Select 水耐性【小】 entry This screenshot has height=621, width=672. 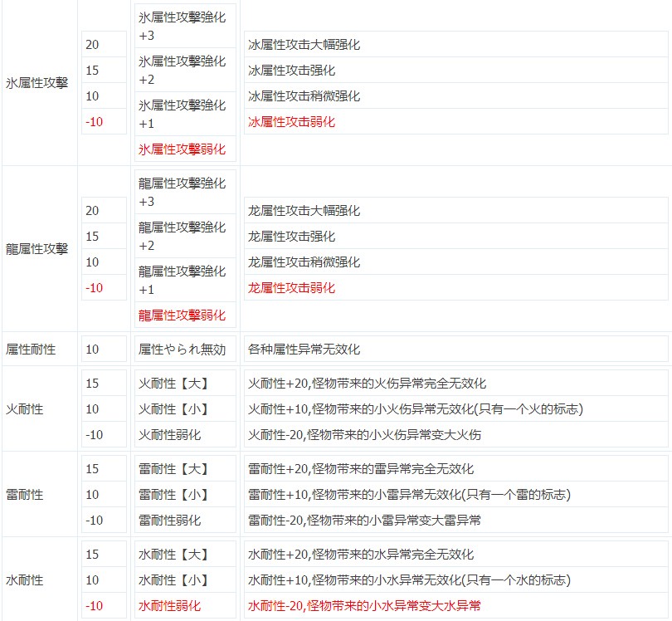coord(185,579)
